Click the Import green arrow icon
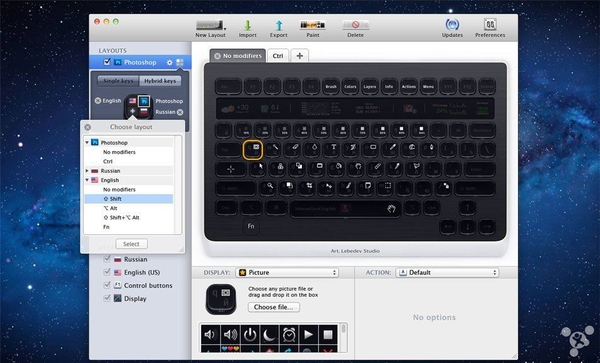The image size is (600, 363). tap(248, 26)
